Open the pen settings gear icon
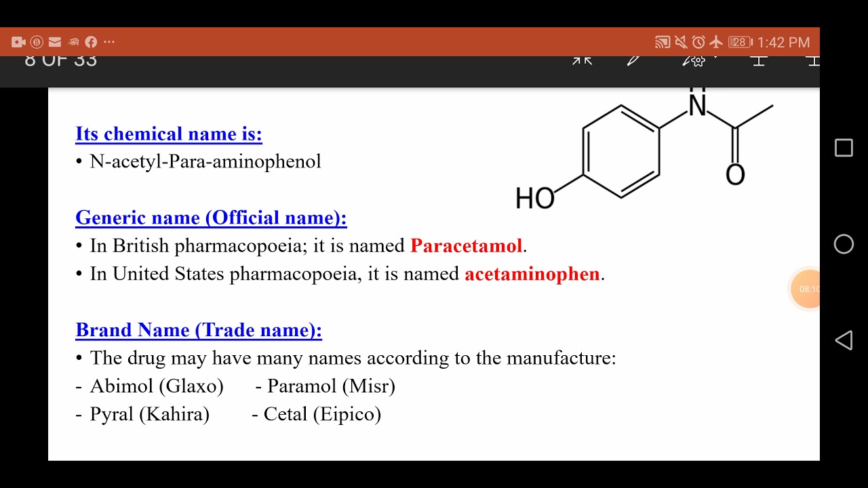 tap(694, 61)
